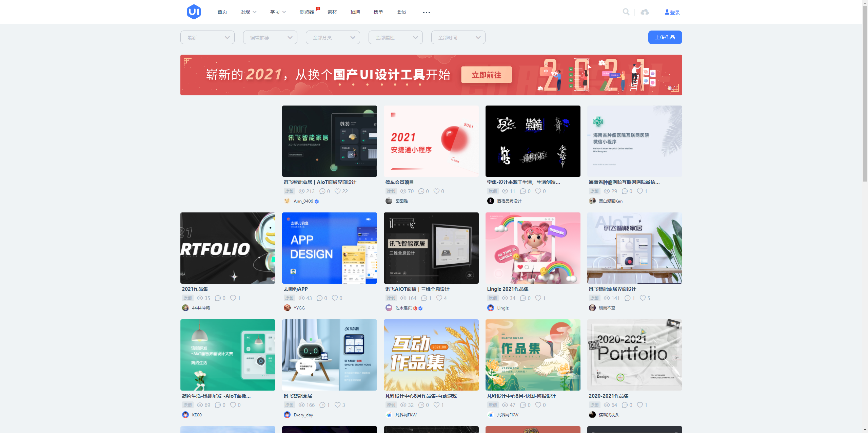Open the 全部分类 category dropdown
Screen dimensions: 868x433
pos(333,37)
